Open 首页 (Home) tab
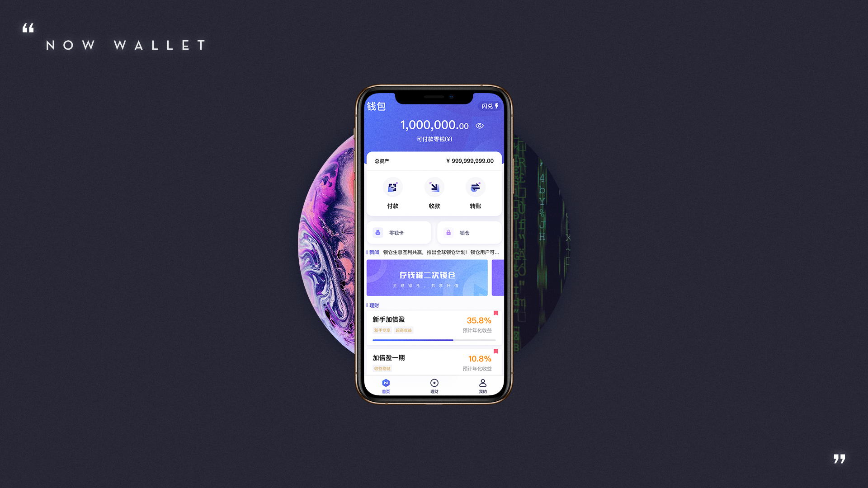 pos(387,386)
